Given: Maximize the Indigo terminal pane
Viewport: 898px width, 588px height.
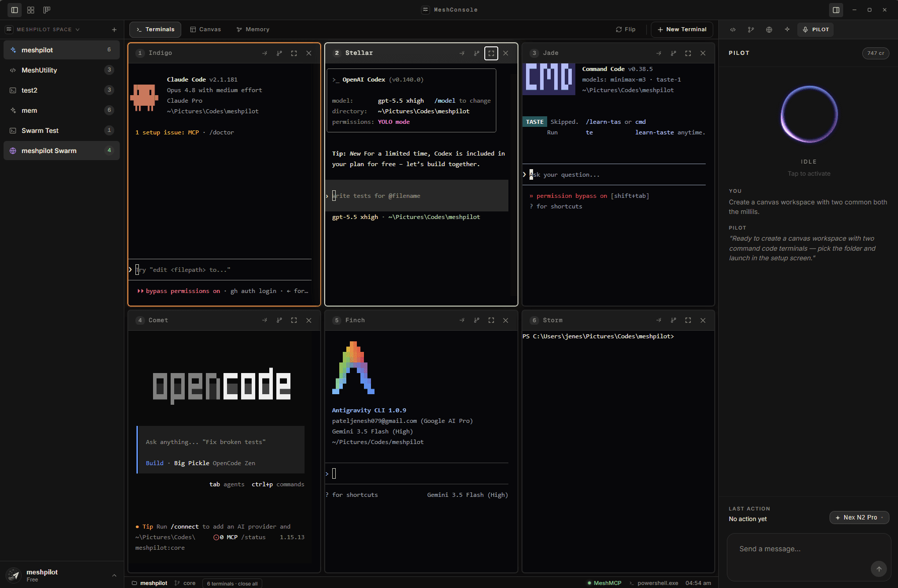Looking at the screenshot, I should [294, 53].
